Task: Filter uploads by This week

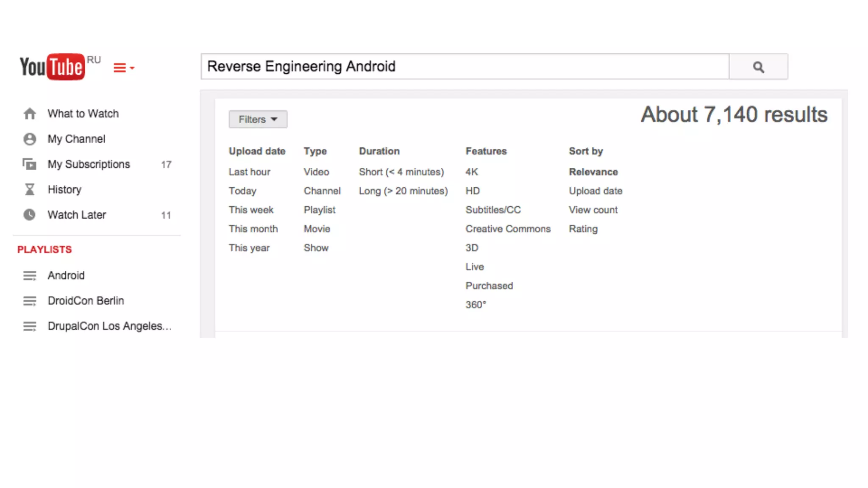Action: pos(251,210)
